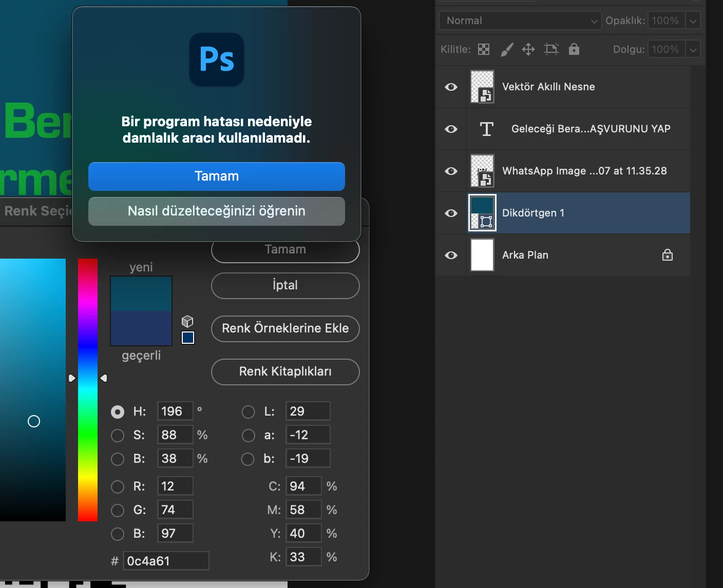Select the HSB brightness B radio button

coord(118,459)
